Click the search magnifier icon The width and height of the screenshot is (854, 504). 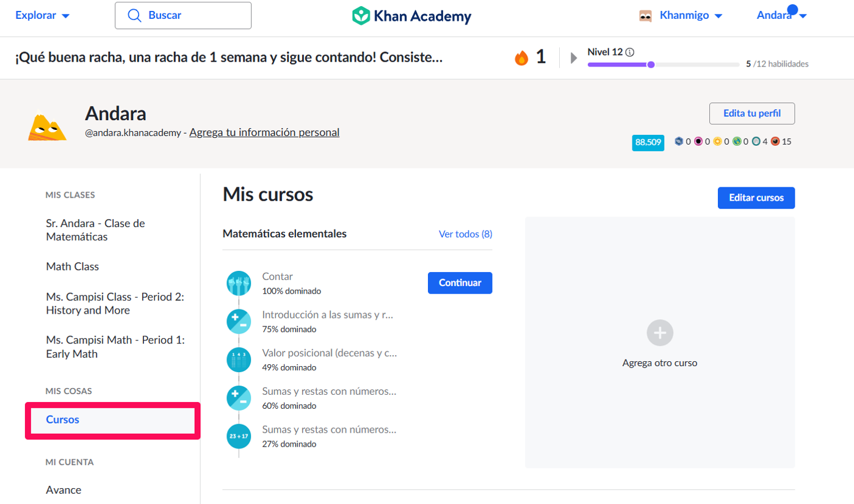134,15
